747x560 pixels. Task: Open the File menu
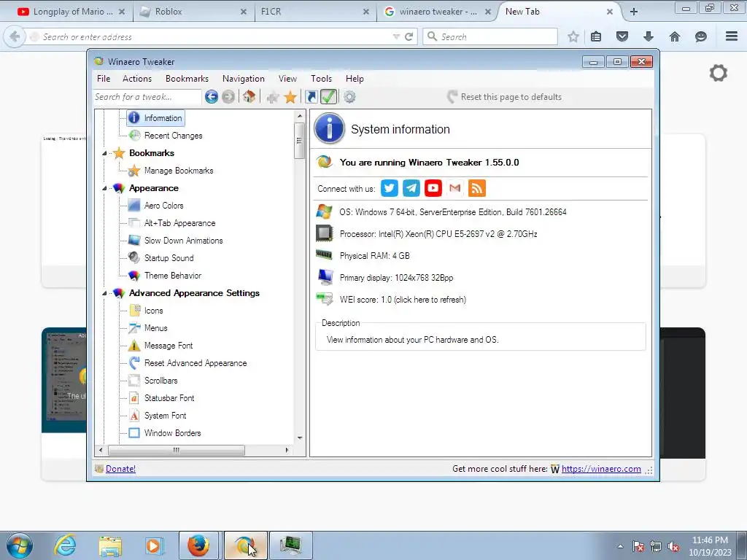[x=104, y=79]
